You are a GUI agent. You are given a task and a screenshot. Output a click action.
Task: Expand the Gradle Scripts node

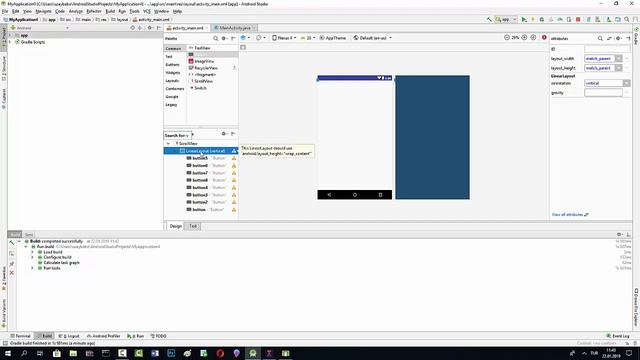point(10,42)
